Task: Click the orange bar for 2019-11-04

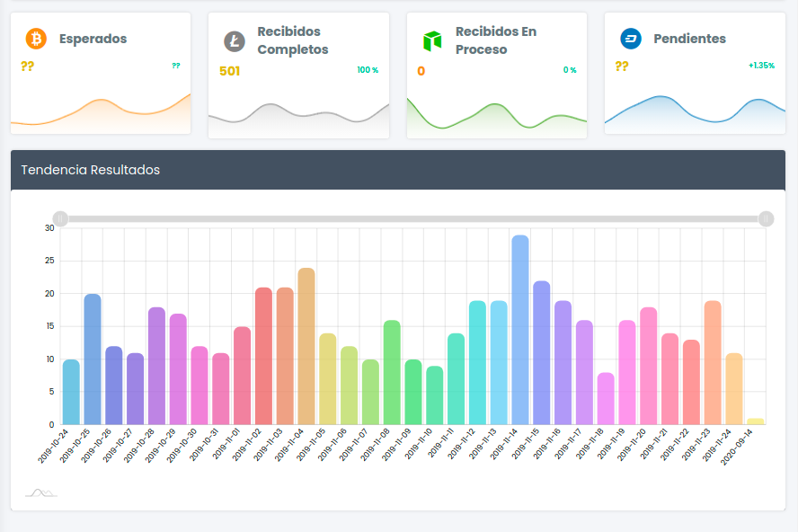Action: 306,346
